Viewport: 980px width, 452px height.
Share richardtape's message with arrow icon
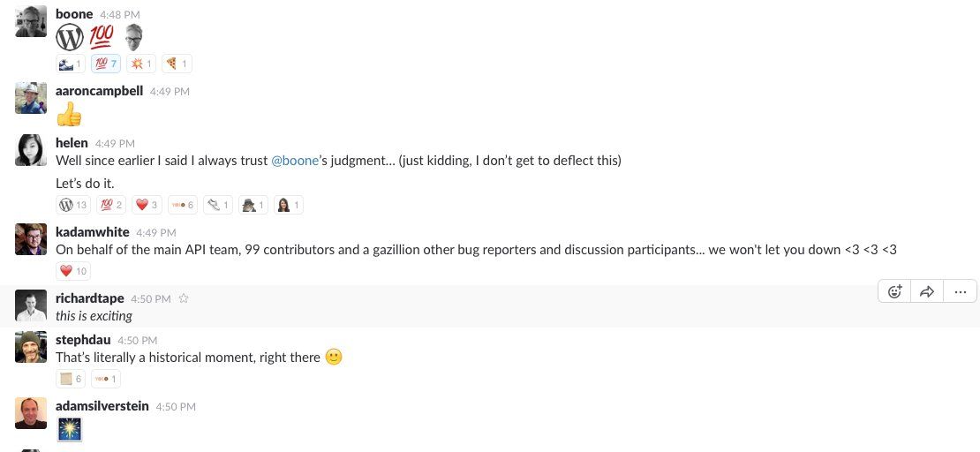pyautogui.click(x=928, y=291)
